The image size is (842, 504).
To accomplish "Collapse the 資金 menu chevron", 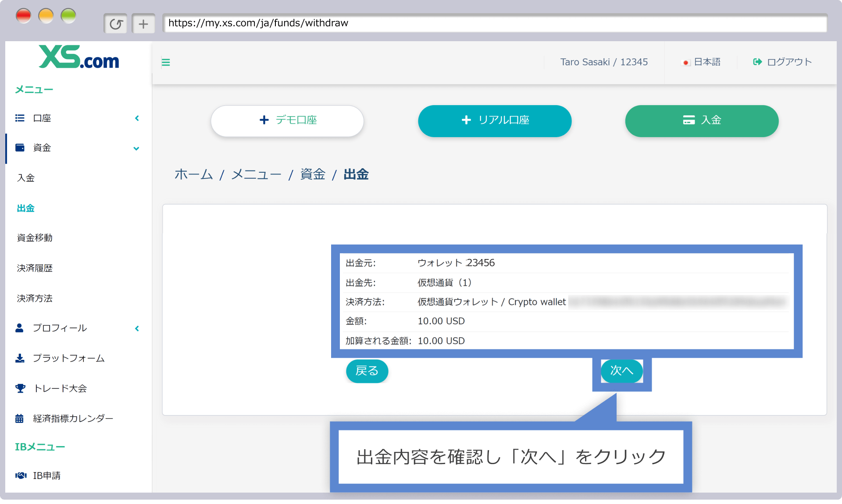I will pyautogui.click(x=136, y=149).
